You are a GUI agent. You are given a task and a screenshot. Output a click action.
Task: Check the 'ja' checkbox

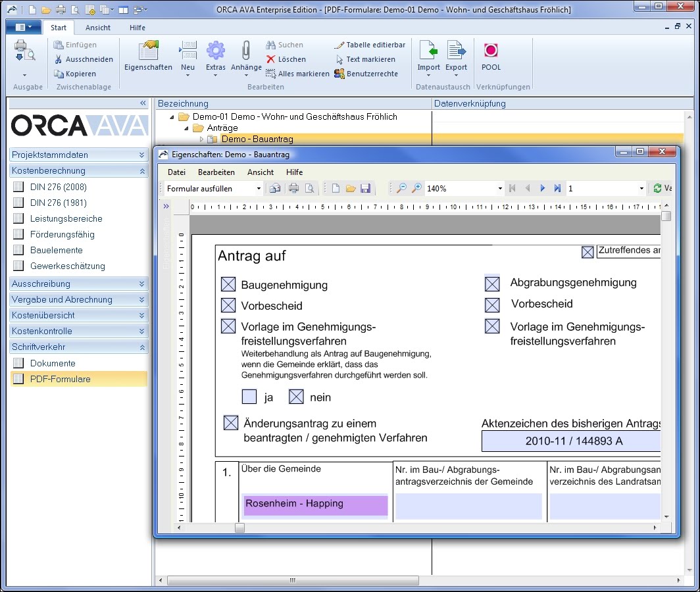pyautogui.click(x=249, y=397)
